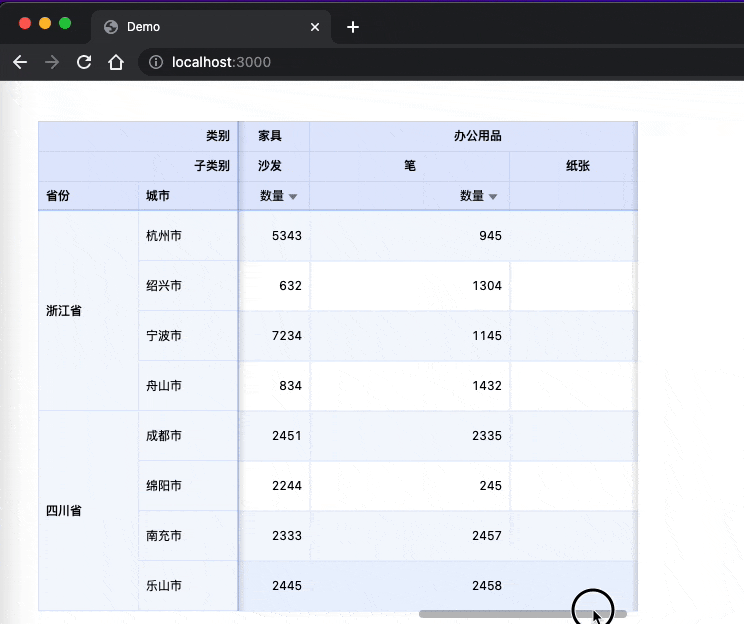This screenshot has width=744, height=624.
Task: Click the horizontal scrollbar thumb under table
Action: pyautogui.click(x=523, y=614)
